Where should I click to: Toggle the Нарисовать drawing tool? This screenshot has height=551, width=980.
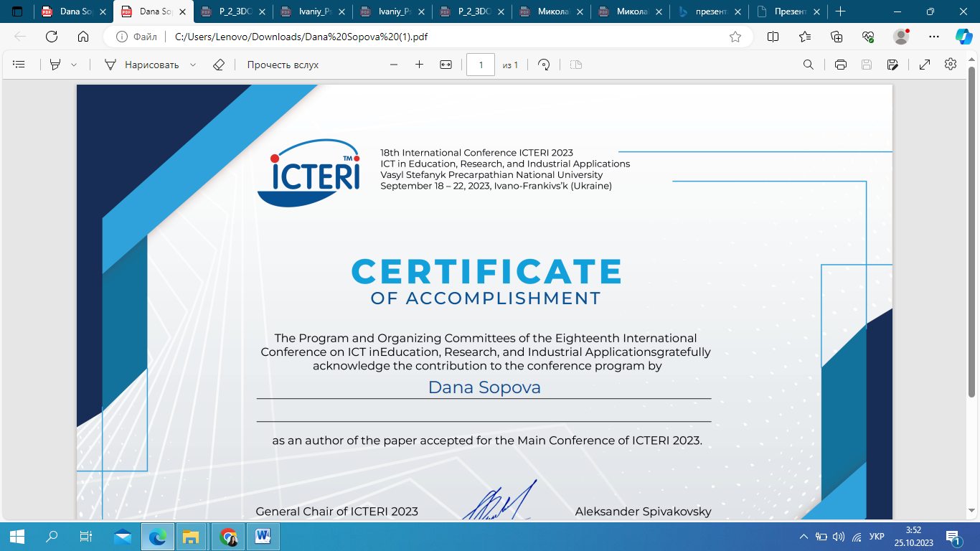click(x=142, y=65)
